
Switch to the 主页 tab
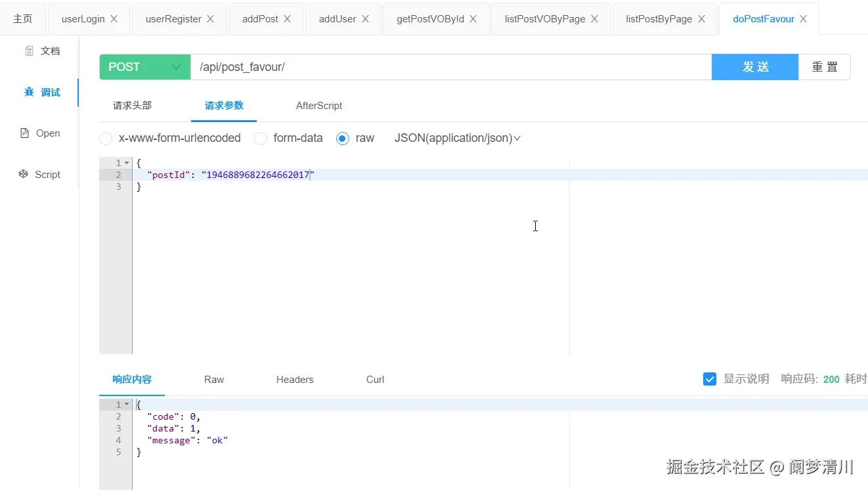(x=23, y=19)
